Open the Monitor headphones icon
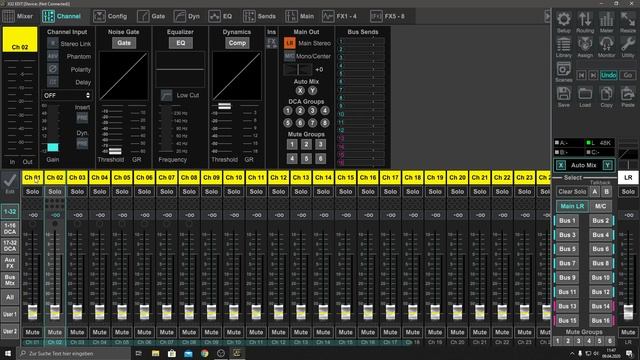Viewport: 640px width, 360px height. (x=607, y=44)
